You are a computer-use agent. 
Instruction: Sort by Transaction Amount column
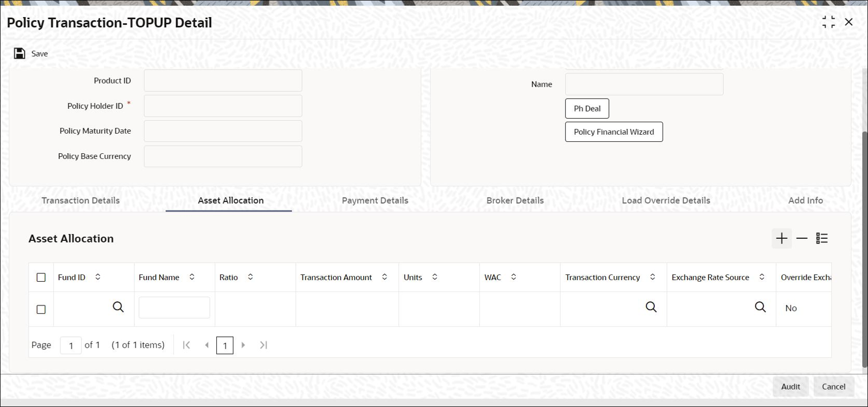384,277
